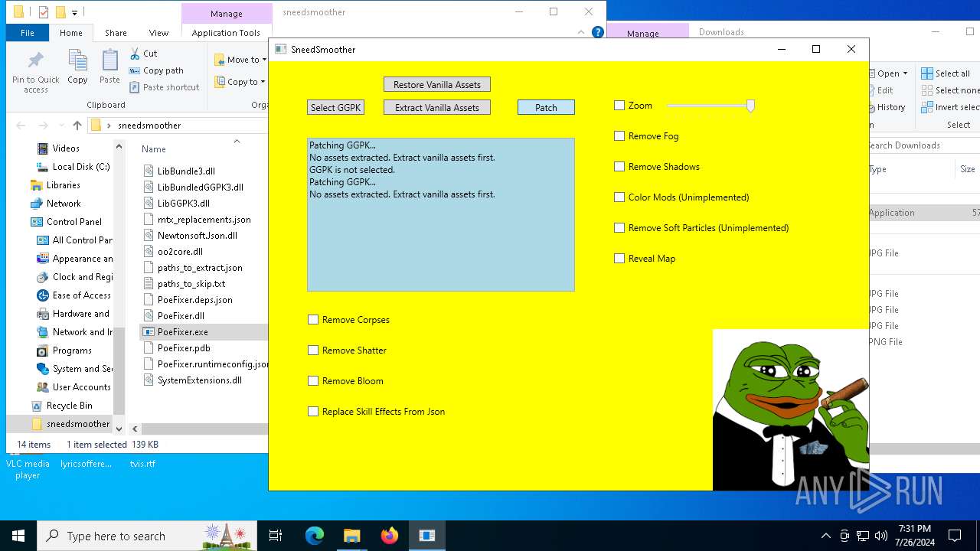The height and width of the screenshot is (551, 980).
Task: Click the Copy icon in ribbon
Action: click(77, 67)
